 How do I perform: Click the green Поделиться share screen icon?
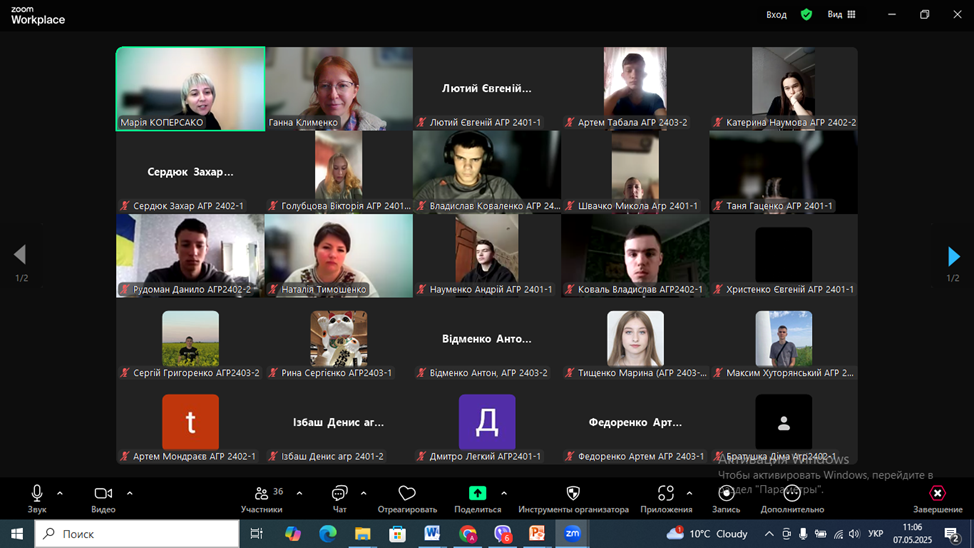[x=477, y=493]
